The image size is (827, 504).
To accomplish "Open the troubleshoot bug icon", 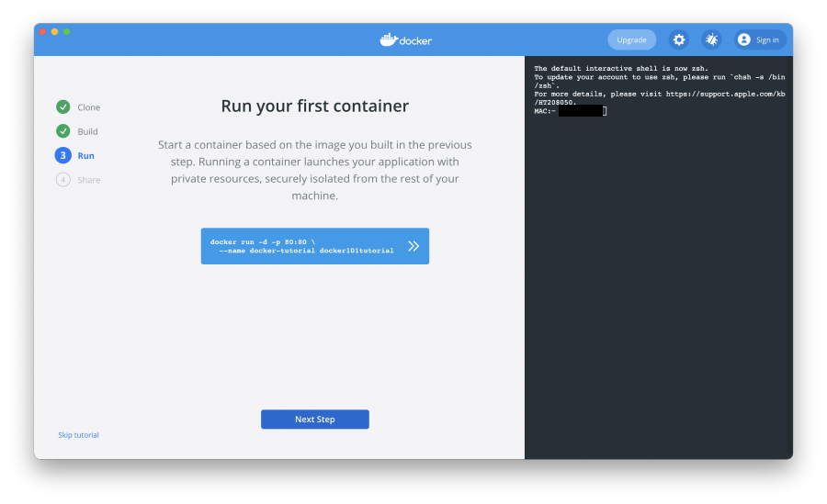I will point(711,39).
